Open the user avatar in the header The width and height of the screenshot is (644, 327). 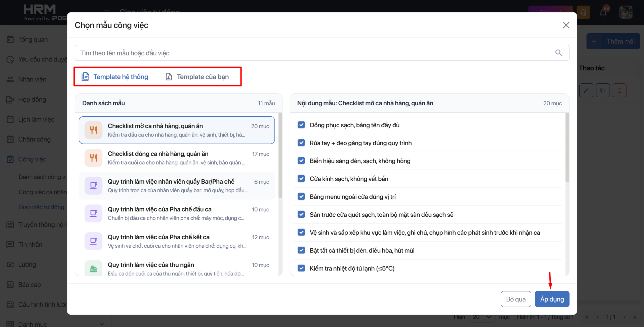[x=626, y=12]
